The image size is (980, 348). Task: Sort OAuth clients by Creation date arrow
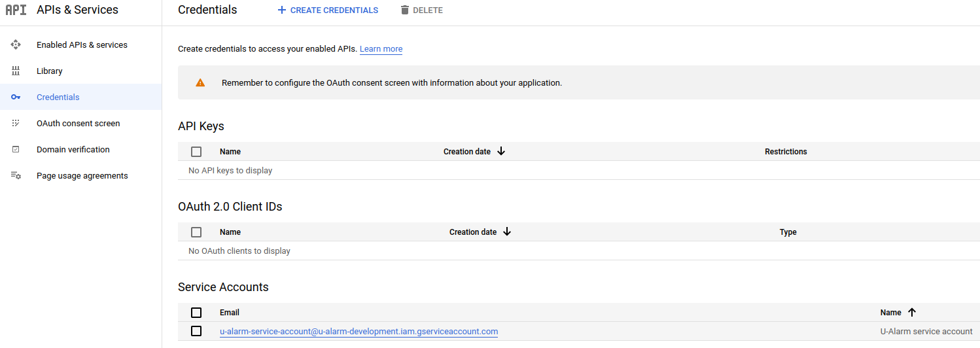coord(507,232)
